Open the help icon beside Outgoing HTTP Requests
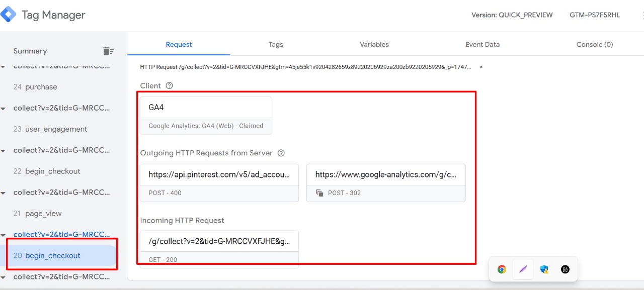Viewport: 644px width, 290px height. click(x=281, y=153)
